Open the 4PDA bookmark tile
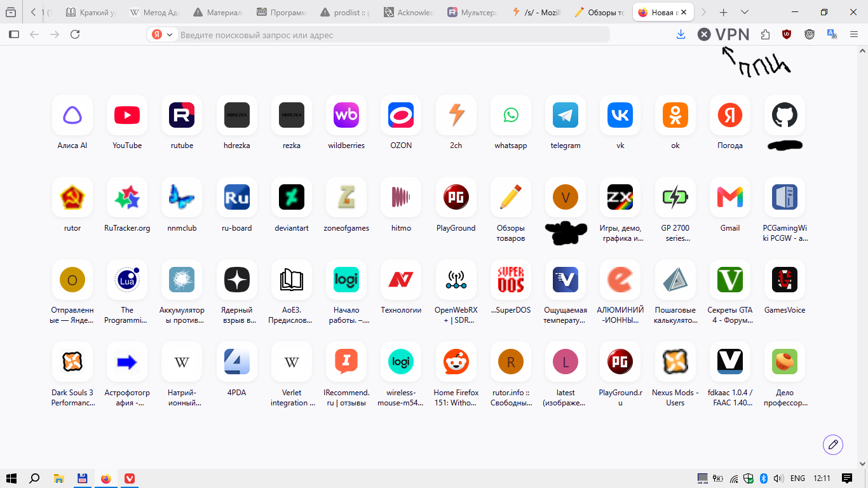 pyautogui.click(x=237, y=362)
